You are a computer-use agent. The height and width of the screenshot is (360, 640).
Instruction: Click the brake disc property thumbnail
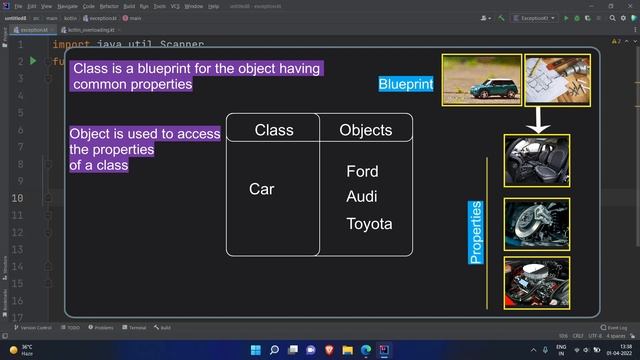(537, 224)
